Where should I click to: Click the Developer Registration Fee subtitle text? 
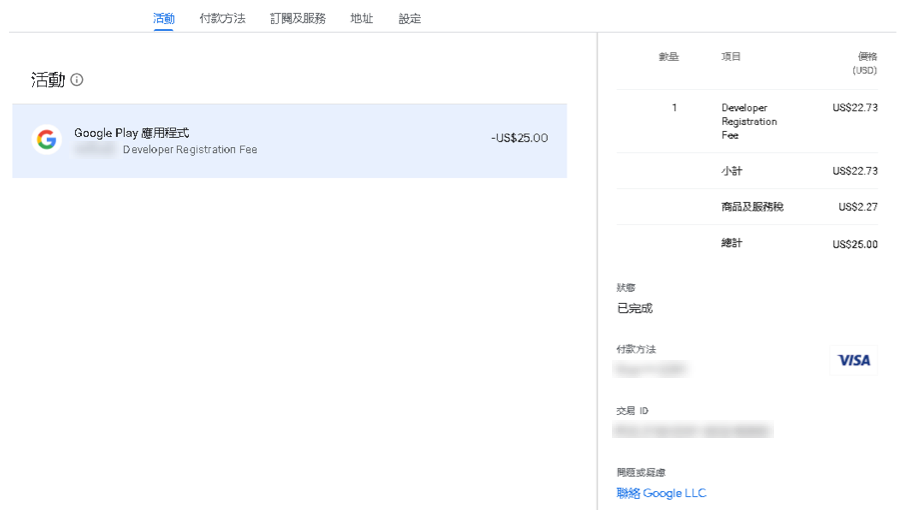190,150
